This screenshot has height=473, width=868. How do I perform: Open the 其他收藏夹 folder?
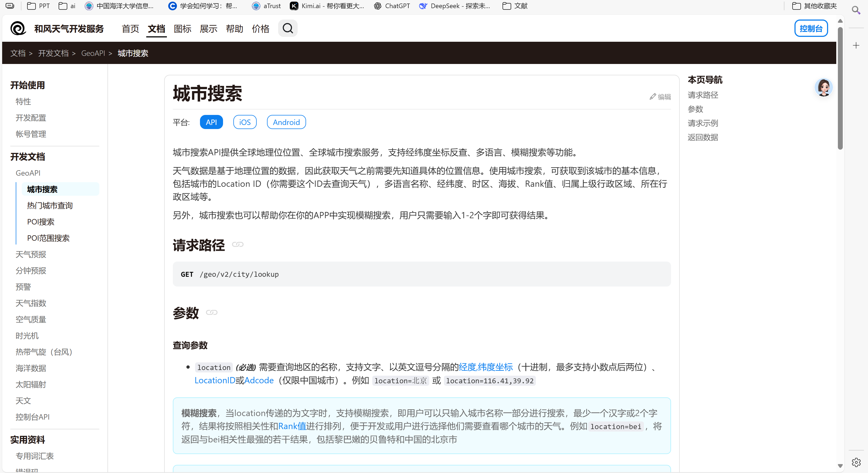815,6
